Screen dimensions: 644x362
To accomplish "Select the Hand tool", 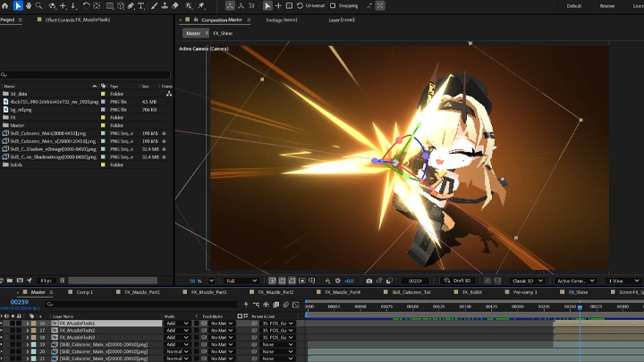I will tap(29, 5).
